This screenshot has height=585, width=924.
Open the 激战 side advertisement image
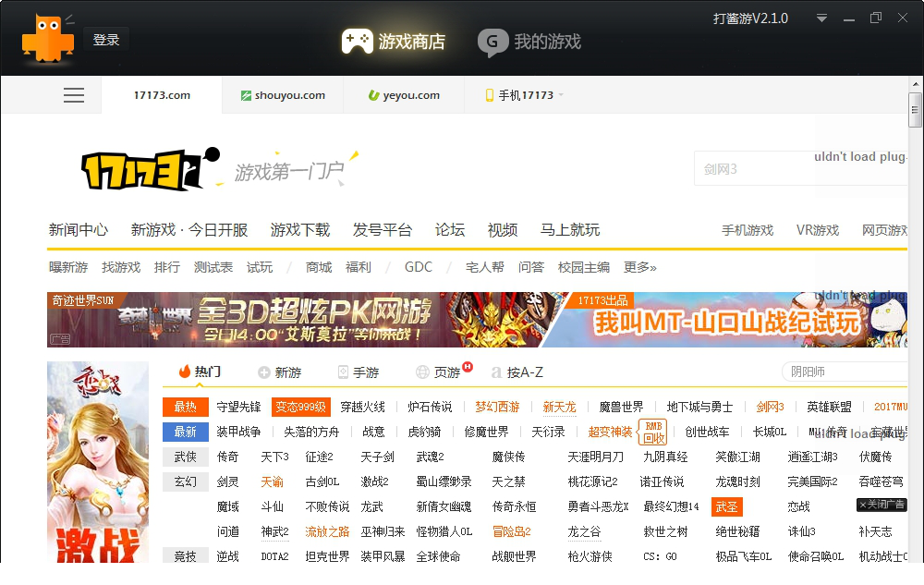click(x=98, y=462)
